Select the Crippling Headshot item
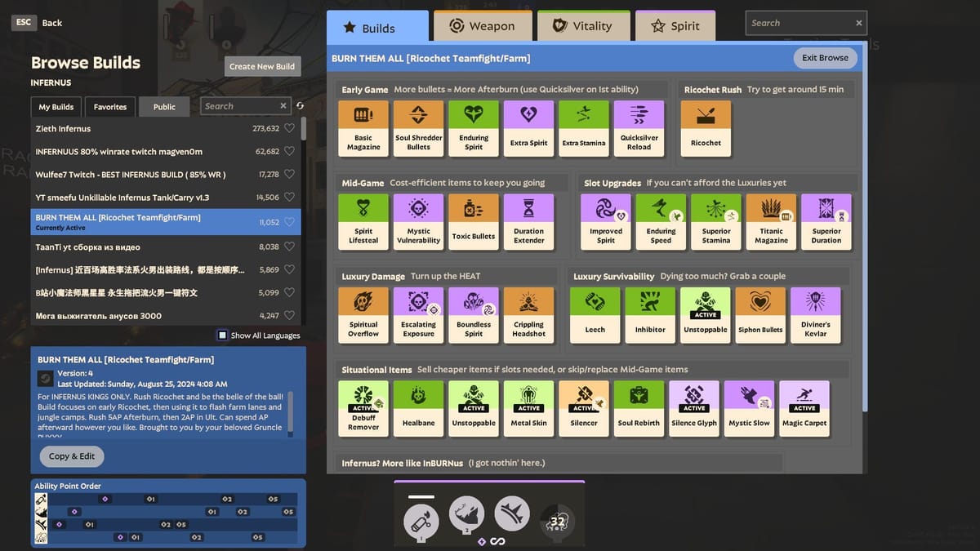Image resolution: width=980 pixels, height=551 pixels. (x=528, y=314)
